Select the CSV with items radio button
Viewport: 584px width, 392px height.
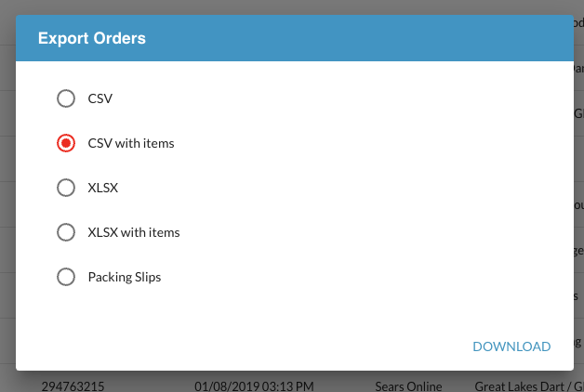point(66,143)
